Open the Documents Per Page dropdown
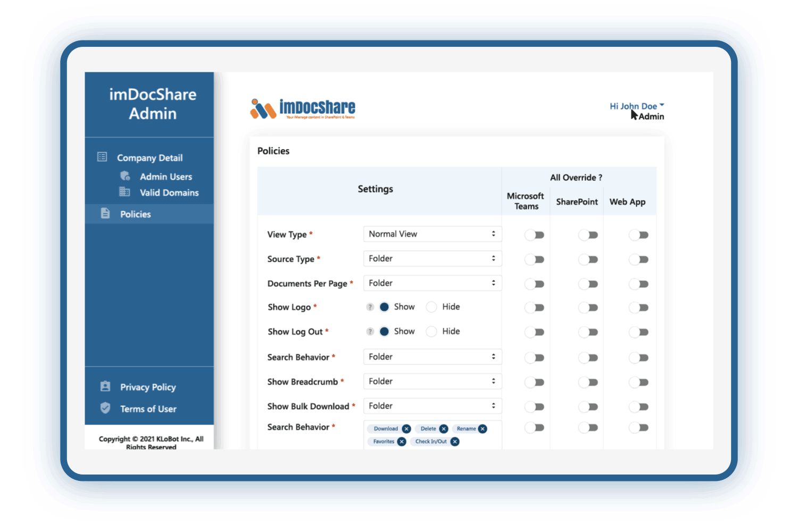Viewport: 798px width, 532px height. (x=433, y=283)
